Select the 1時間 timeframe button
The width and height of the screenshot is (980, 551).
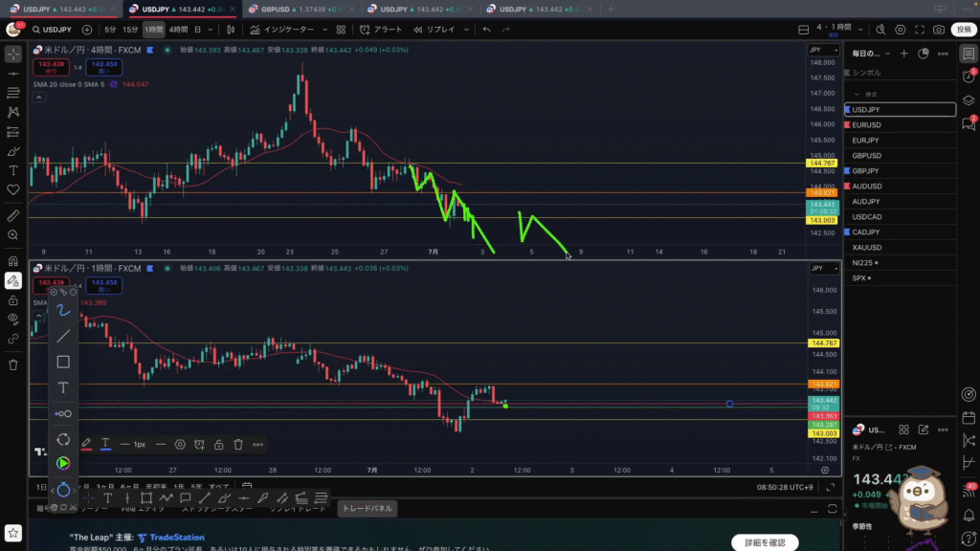(x=154, y=30)
